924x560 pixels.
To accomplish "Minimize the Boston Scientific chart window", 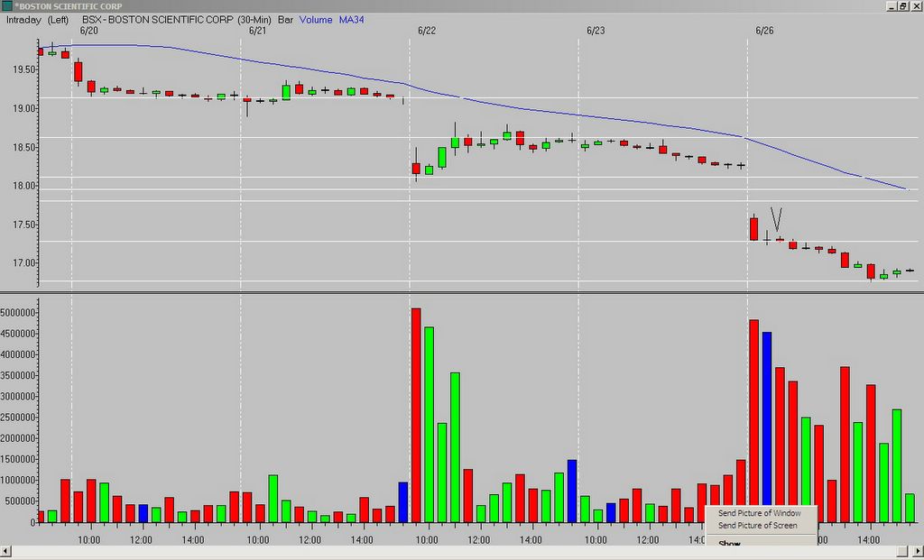I will 892,6.
